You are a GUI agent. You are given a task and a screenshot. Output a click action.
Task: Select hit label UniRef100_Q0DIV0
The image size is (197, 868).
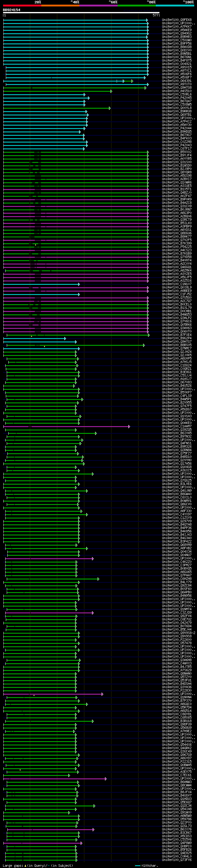pos(177,50)
